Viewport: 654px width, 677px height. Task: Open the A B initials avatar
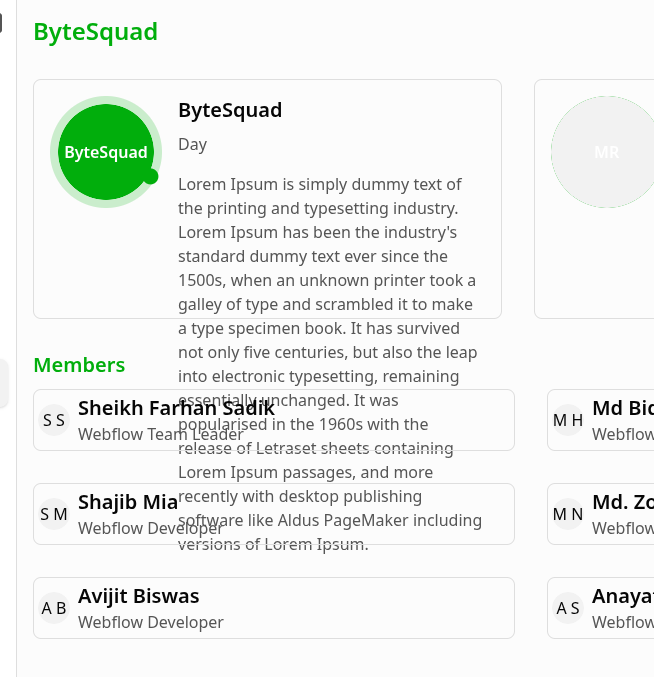point(54,608)
